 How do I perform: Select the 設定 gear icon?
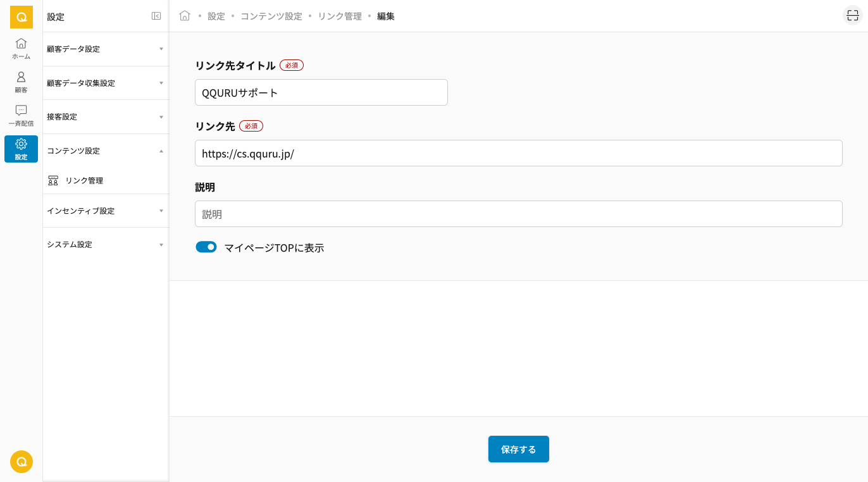pos(21,149)
